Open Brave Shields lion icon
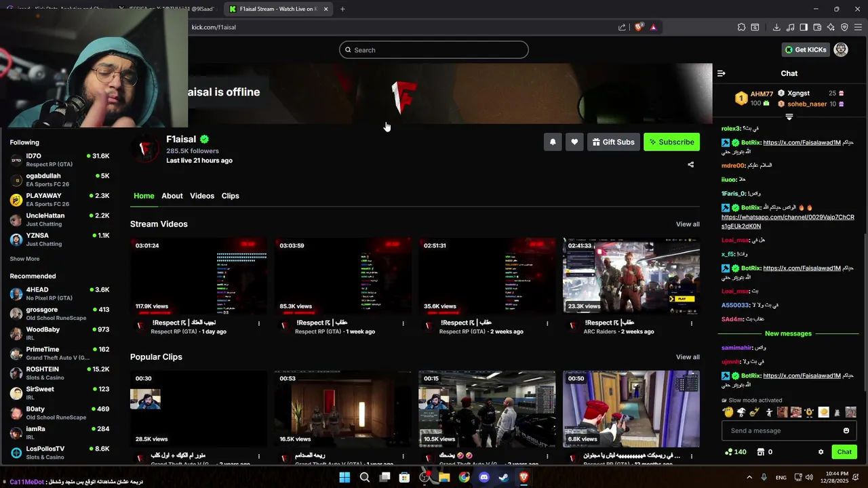The height and width of the screenshot is (488, 868). 638,27
